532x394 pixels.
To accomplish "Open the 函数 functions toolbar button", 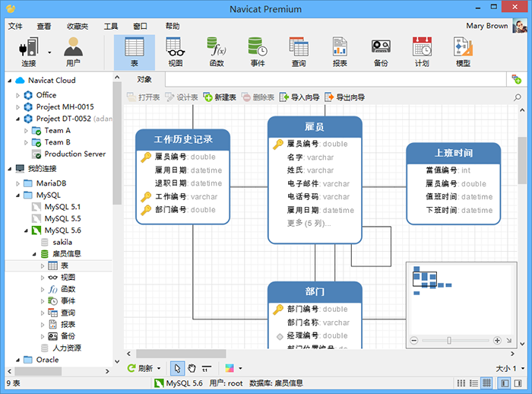I will point(217,52).
